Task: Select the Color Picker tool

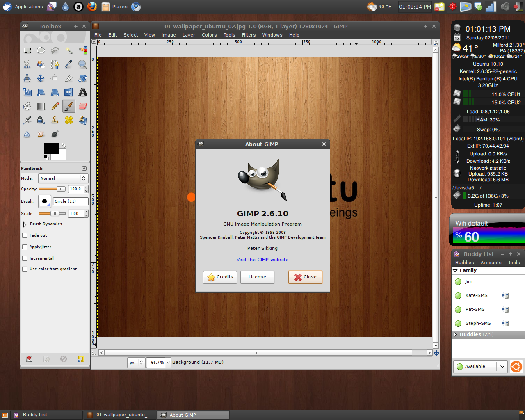Action: click(69, 64)
